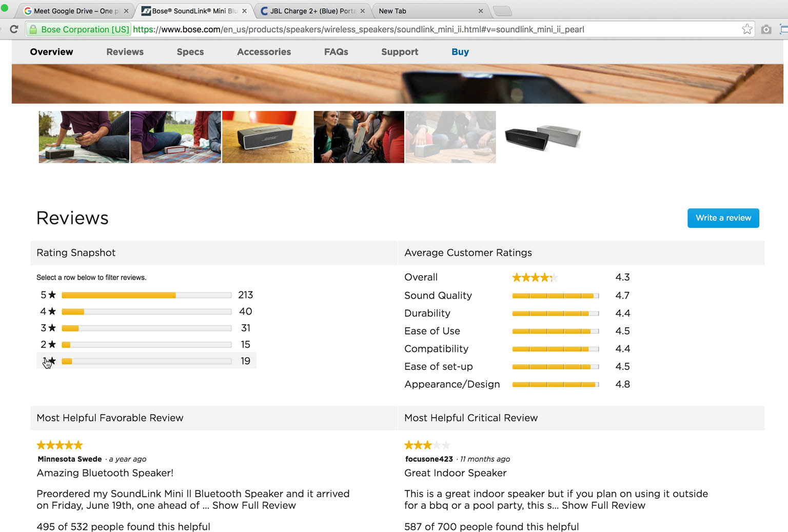The width and height of the screenshot is (788, 532).
Task: Filter reviews by 2 star row
Action: pyautogui.click(x=146, y=344)
